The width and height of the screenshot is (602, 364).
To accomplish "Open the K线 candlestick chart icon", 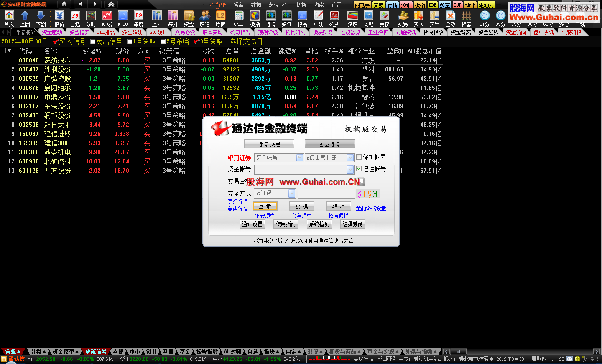I will [x=107, y=19].
